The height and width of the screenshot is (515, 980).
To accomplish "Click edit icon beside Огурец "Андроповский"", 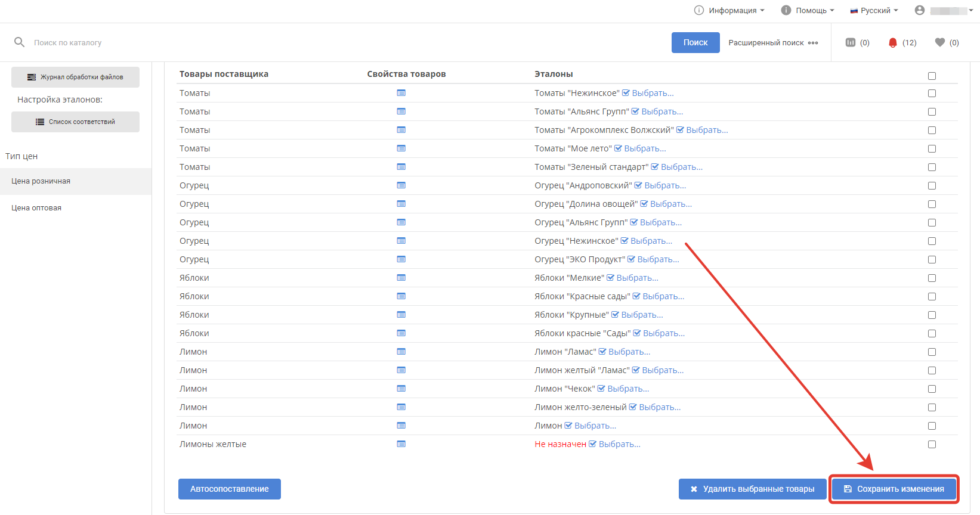I will (x=638, y=185).
